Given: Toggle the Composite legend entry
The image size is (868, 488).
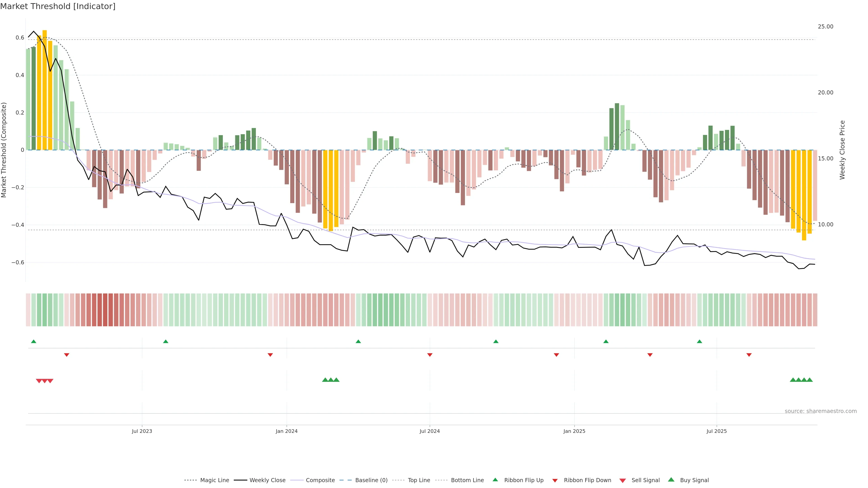Looking at the screenshot, I should tap(320, 480).
